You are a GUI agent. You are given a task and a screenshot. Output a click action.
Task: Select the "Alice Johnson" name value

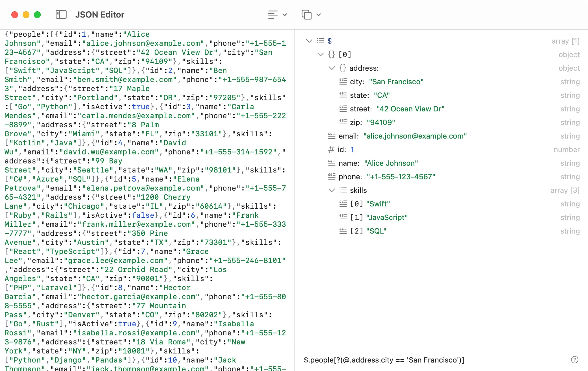click(x=391, y=163)
